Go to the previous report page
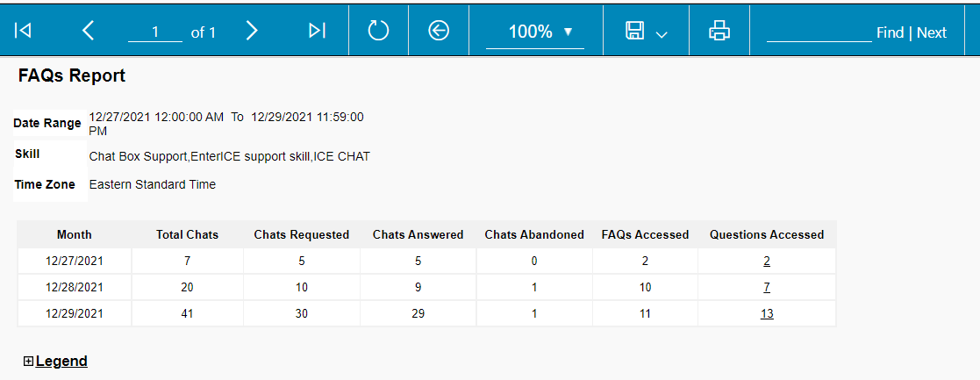The width and height of the screenshot is (980, 380). (x=87, y=31)
